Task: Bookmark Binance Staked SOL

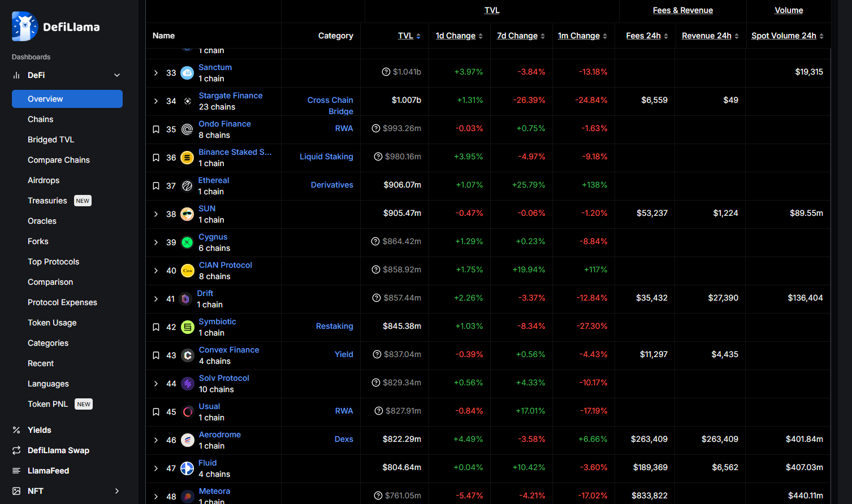Action: 156,158
